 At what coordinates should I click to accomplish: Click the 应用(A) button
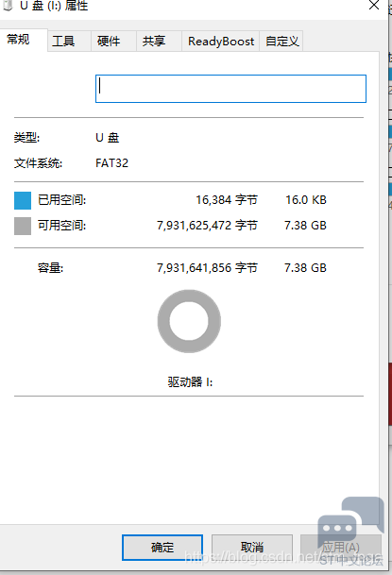[341, 548]
